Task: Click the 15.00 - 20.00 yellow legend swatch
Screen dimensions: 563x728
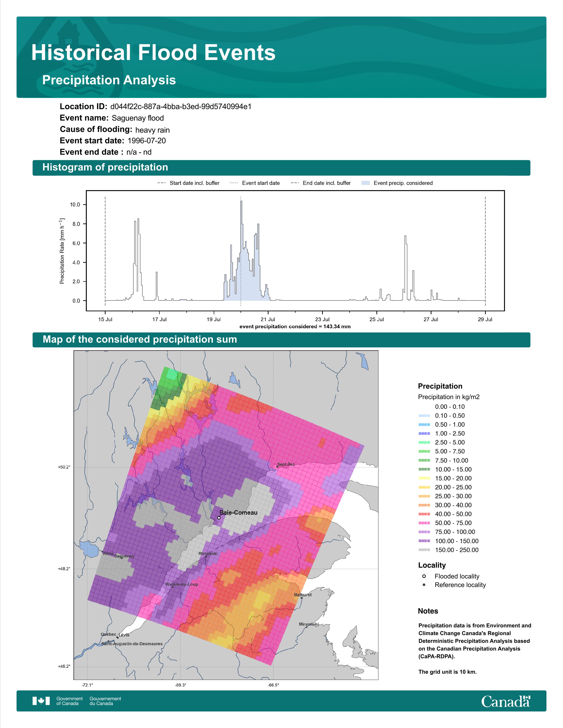Action: coord(424,478)
